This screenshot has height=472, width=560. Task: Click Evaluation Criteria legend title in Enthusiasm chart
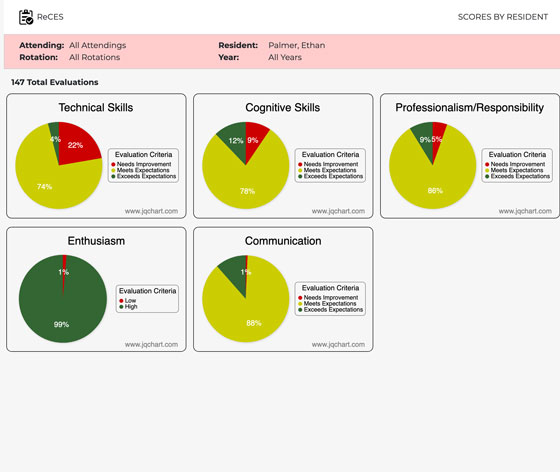click(147, 291)
